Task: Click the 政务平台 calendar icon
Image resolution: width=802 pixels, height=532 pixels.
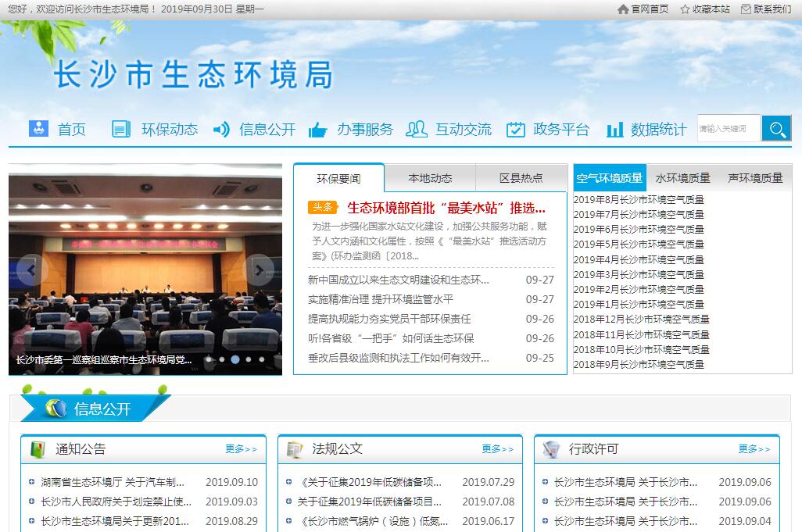Action: [x=516, y=130]
